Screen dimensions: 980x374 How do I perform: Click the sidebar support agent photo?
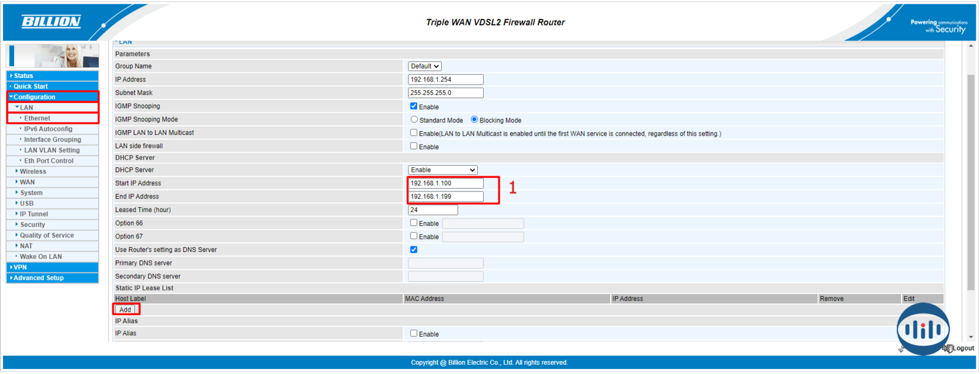53,56
